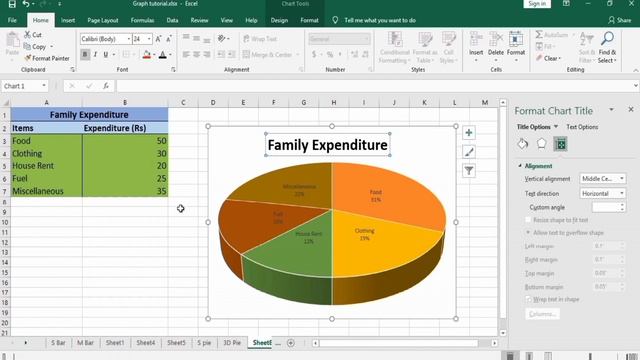
Task: Open the File tab
Action: point(12,20)
